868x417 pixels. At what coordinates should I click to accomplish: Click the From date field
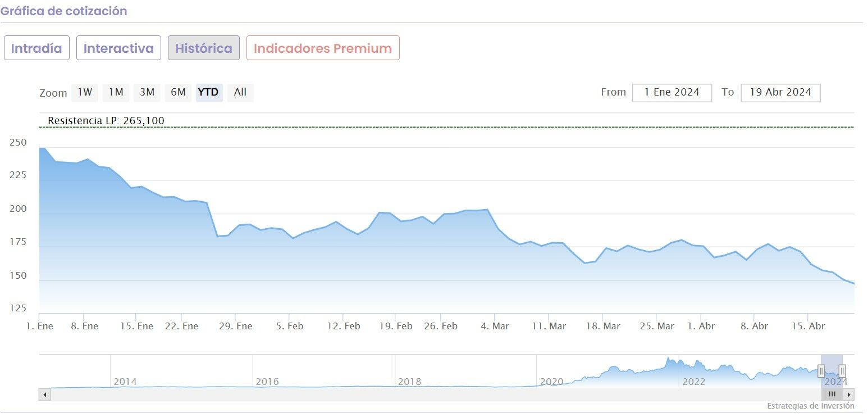[x=671, y=93]
